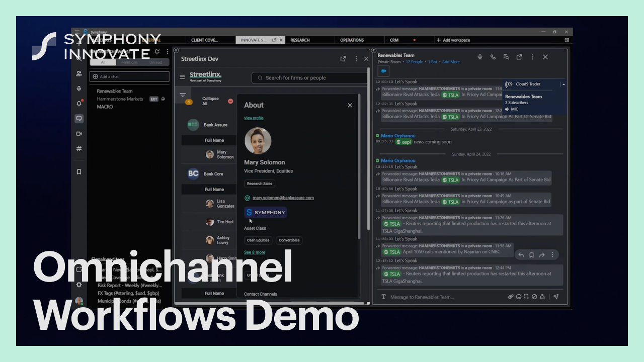Pop out the Renewables Team chat window

(x=519, y=57)
